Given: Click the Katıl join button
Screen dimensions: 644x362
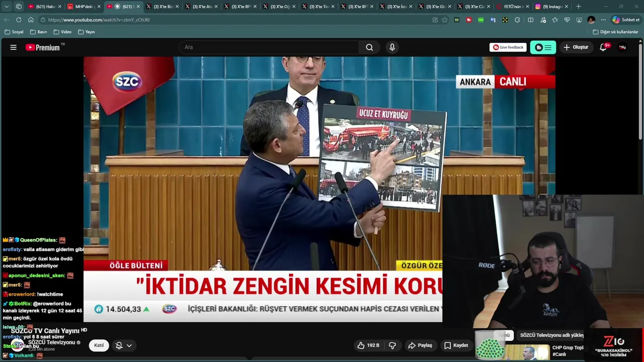Looking at the screenshot, I should (x=99, y=345).
